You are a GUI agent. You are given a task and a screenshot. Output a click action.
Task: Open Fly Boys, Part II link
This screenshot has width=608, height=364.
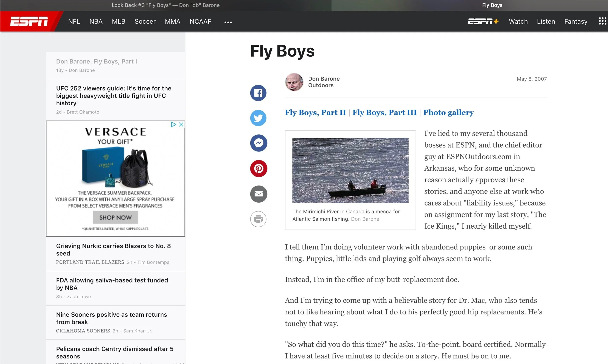315,112
